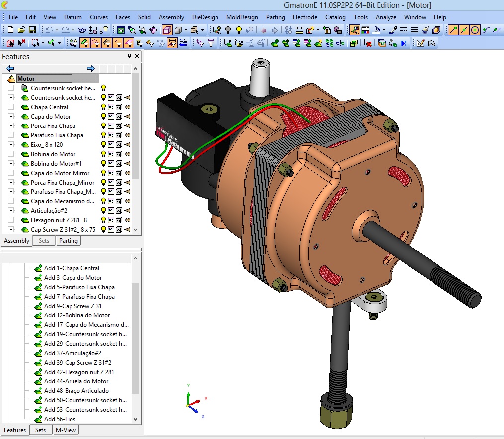Toggle the face selection filter icon
The image size is (504, 439).
[85, 43]
